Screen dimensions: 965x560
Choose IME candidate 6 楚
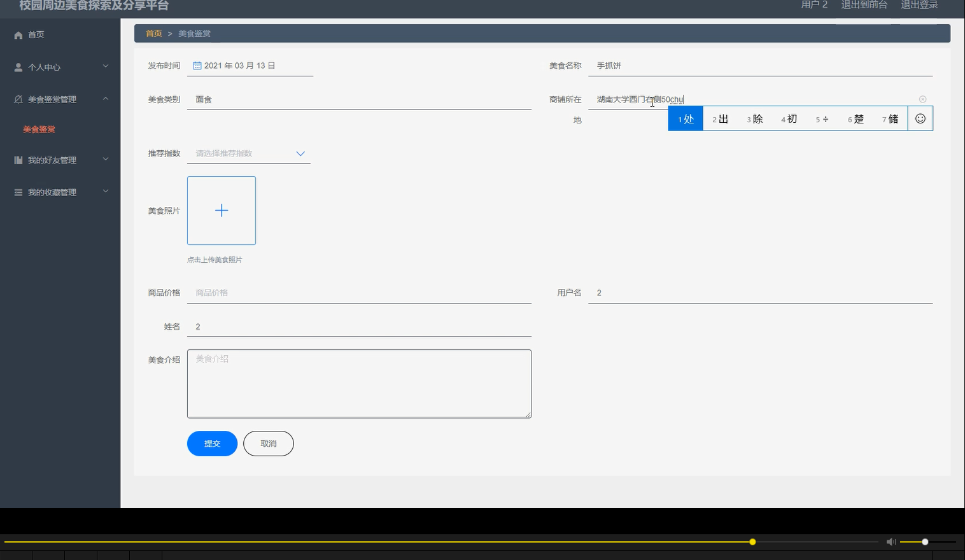click(856, 119)
